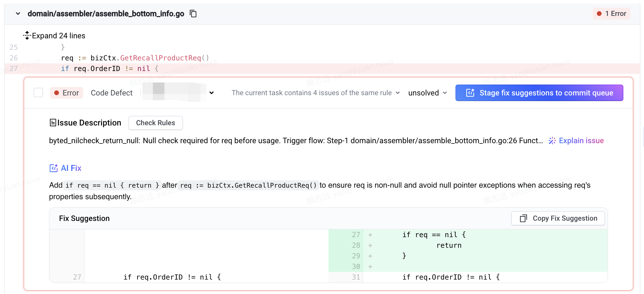Click the Error severity tag
Image resolution: width=644 pixels, height=294 pixels.
(67, 93)
